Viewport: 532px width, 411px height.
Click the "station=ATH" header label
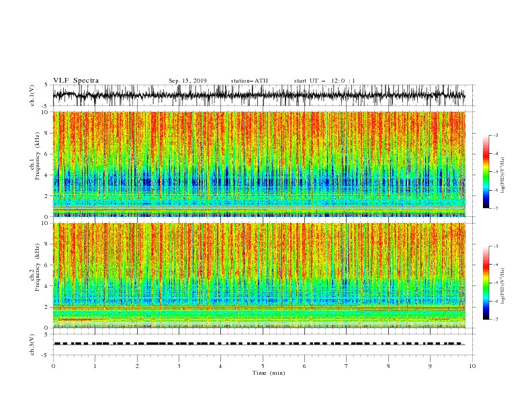pyautogui.click(x=249, y=81)
